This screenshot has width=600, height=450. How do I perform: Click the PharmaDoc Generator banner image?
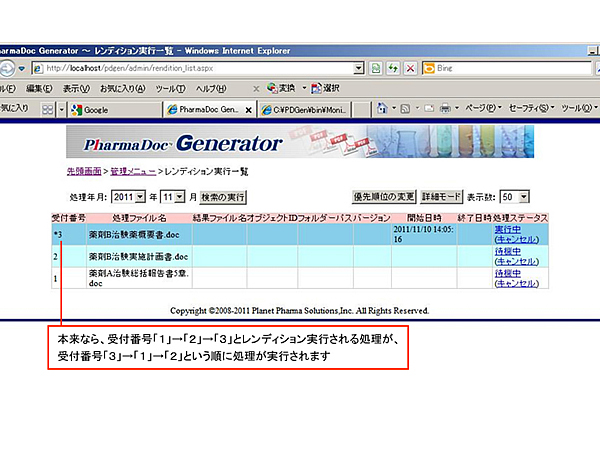point(300,142)
